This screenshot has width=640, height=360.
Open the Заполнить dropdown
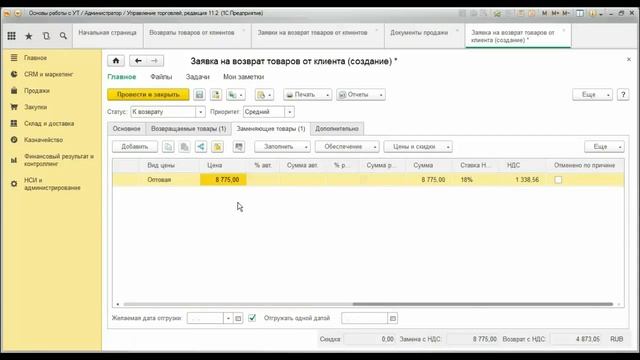tap(282, 147)
